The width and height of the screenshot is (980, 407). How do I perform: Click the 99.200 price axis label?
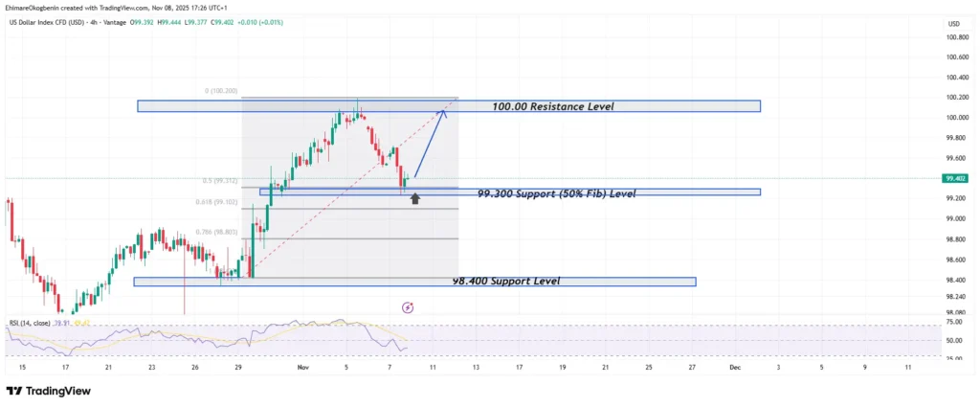(957, 198)
